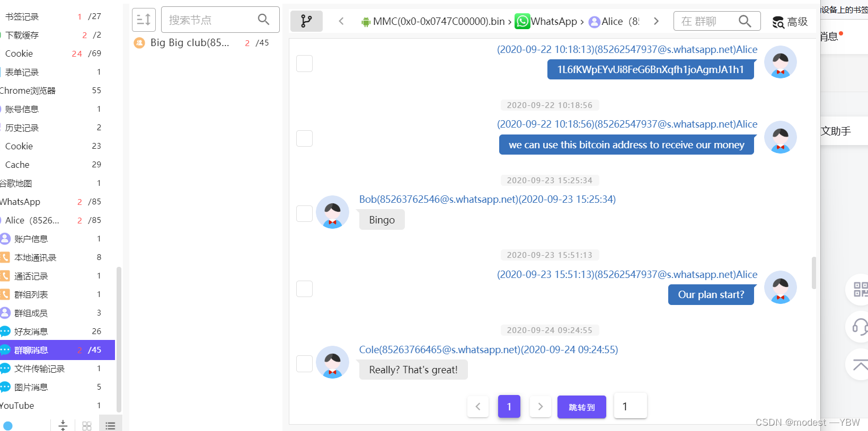This screenshot has height=431, width=868.
Task: Check the box beside Bingo message
Action: (x=304, y=214)
